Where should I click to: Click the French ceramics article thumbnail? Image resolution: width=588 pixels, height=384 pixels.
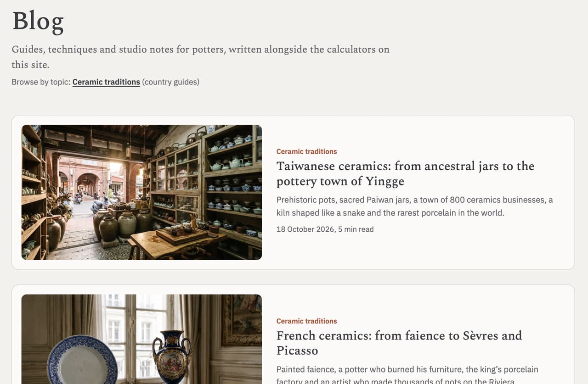click(x=141, y=339)
